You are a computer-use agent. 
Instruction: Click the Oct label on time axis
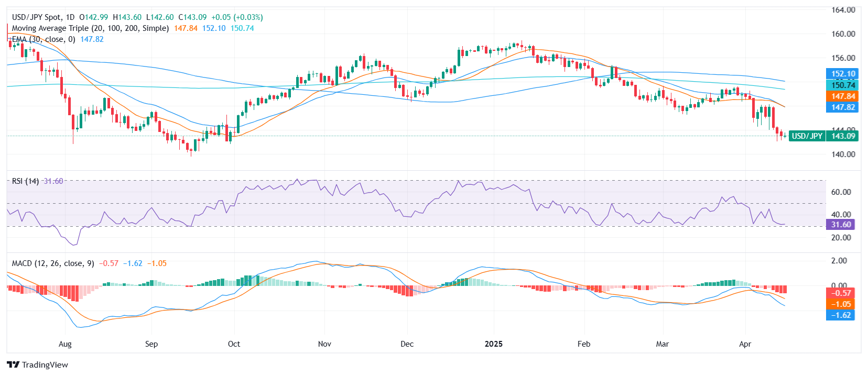point(234,344)
